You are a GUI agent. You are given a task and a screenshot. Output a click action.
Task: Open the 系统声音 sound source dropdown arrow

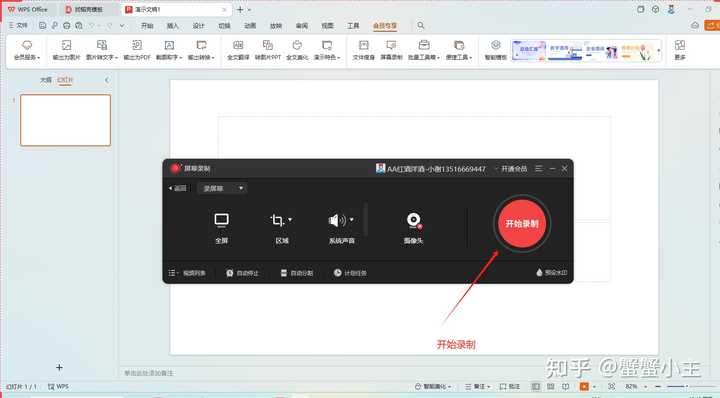(351, 220)
